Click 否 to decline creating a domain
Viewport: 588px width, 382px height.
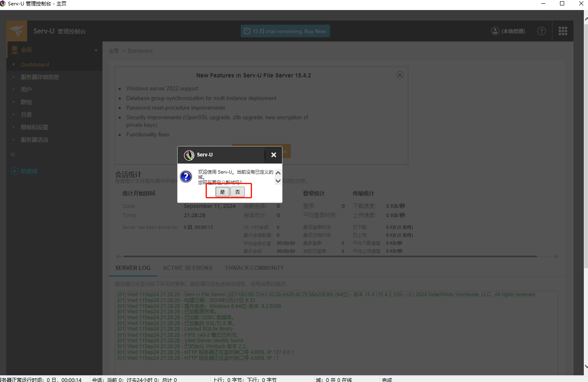pyautogui.click(x=237, y=192)
